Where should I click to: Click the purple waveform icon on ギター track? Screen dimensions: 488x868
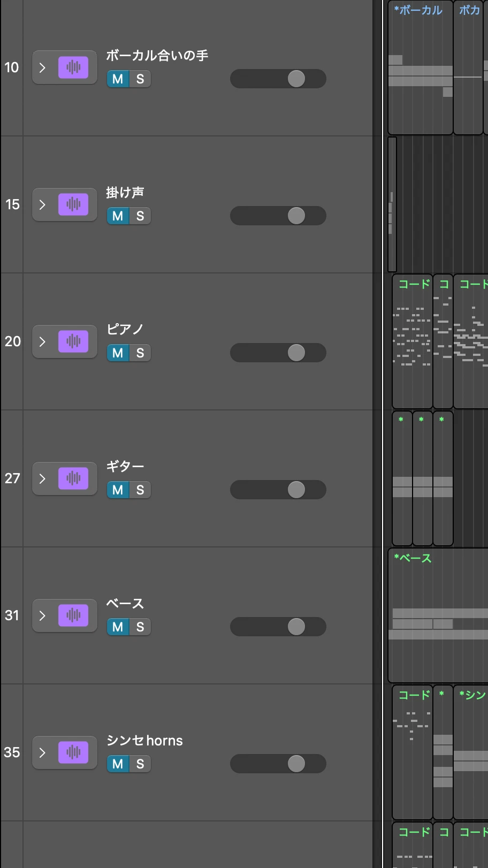(x=73, y=478)
